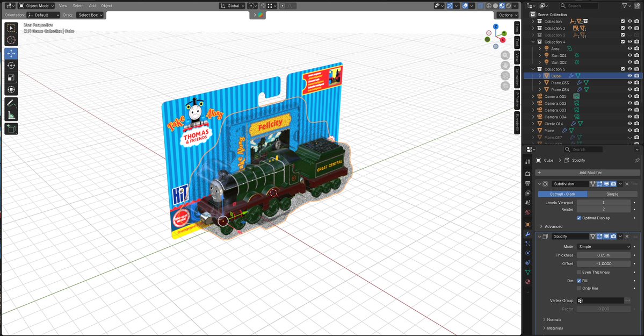Open the World properties tab icon
This screenshot has width=644, height=336.
[528, 212]
